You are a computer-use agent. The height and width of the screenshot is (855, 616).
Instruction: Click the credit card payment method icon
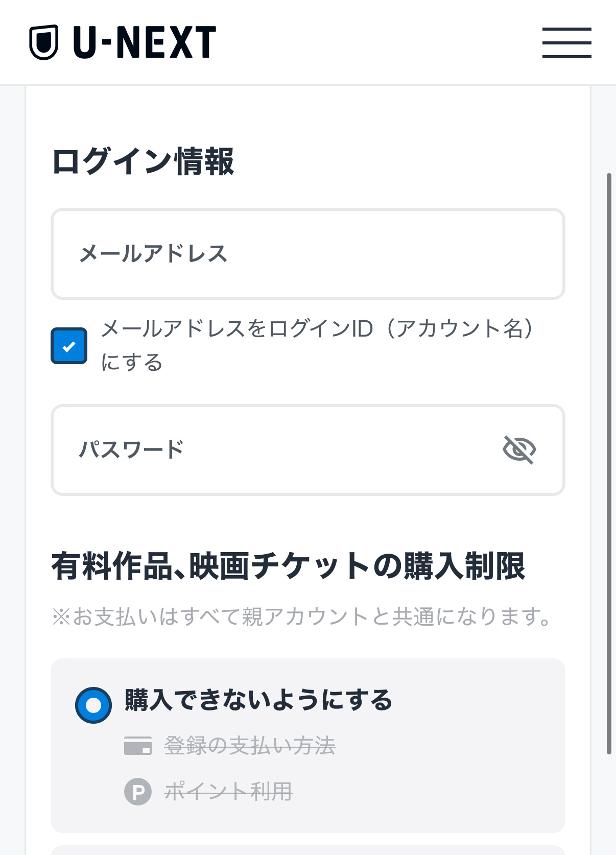pyautogui.click(x=138, y=745)
